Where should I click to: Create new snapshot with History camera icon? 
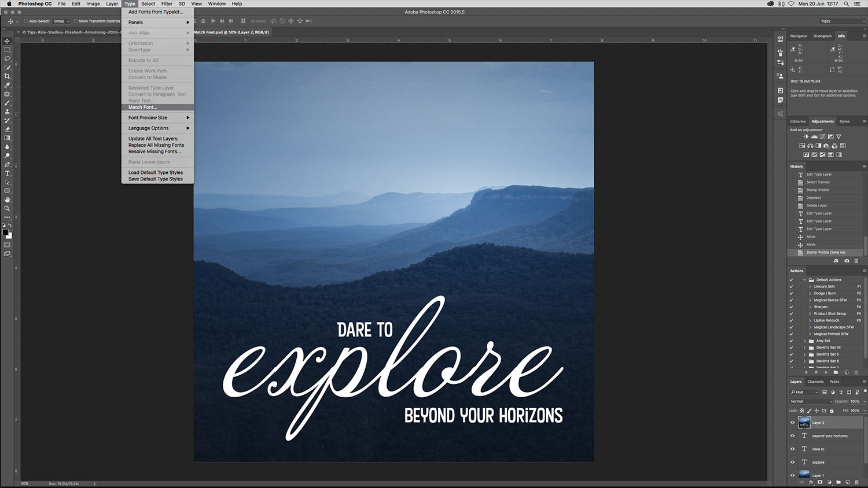pos(847,261)
